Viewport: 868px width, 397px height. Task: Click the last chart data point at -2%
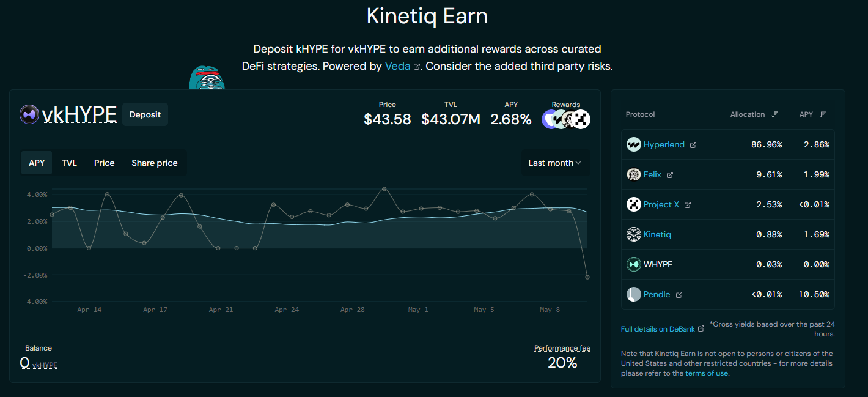[587, 277]
